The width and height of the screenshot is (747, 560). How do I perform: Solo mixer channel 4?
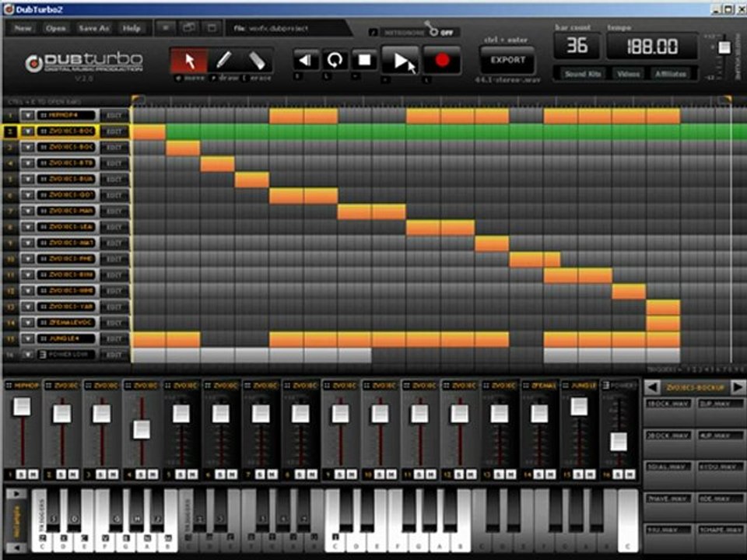click(141, 474)
